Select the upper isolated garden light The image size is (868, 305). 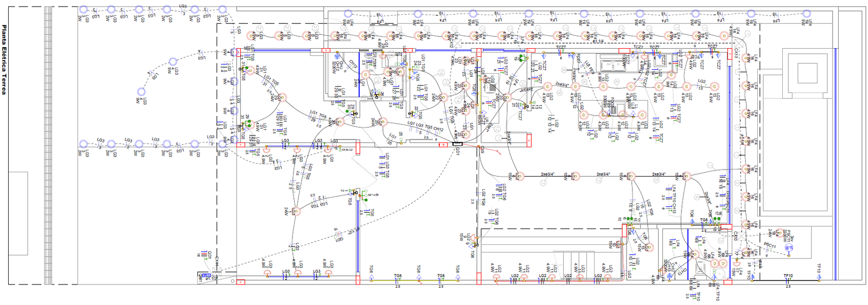click(173, 62)
